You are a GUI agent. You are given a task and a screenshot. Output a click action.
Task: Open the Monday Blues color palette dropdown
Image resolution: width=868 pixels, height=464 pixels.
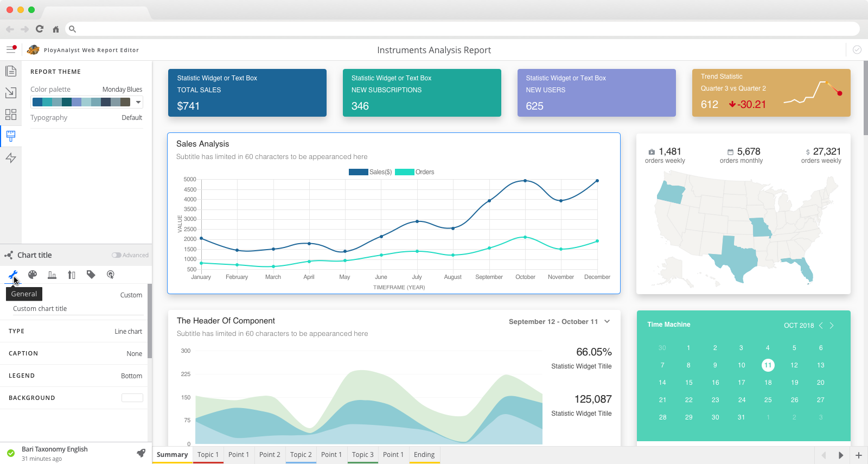point(138,102)
